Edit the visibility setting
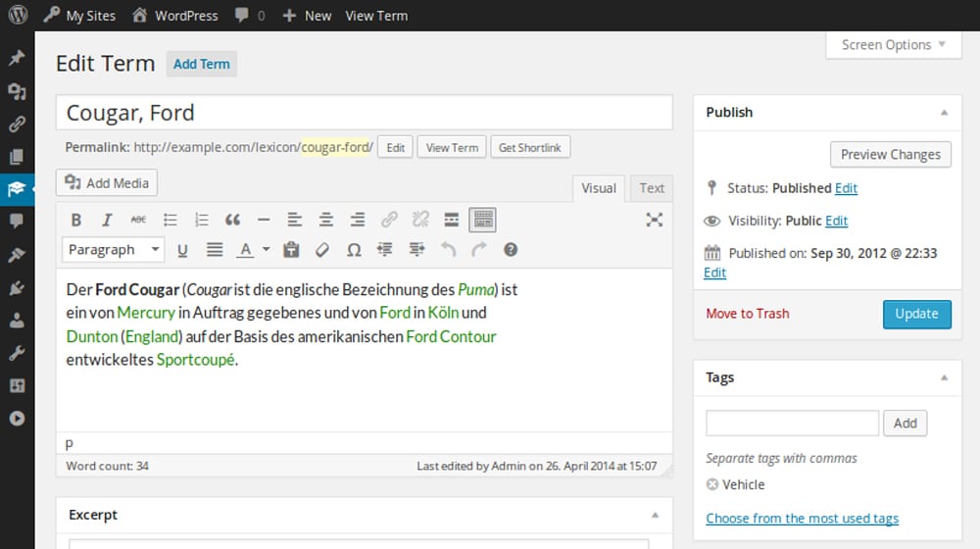This screenshot has width=980, height=549. pyautogui.click(x=836, y=221)
